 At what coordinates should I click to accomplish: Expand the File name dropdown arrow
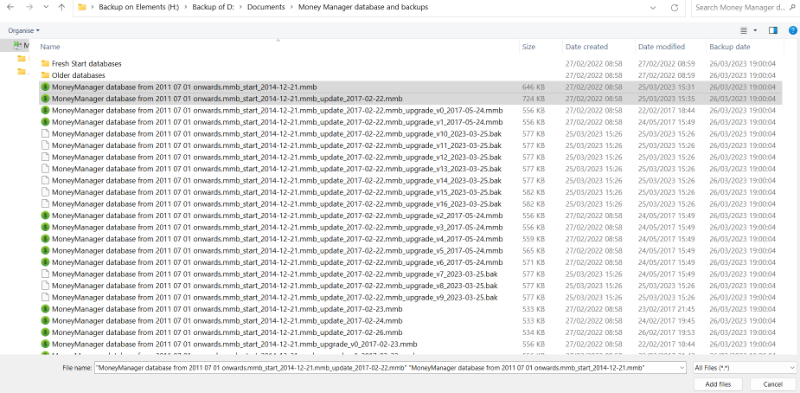[x=682, y=367]
